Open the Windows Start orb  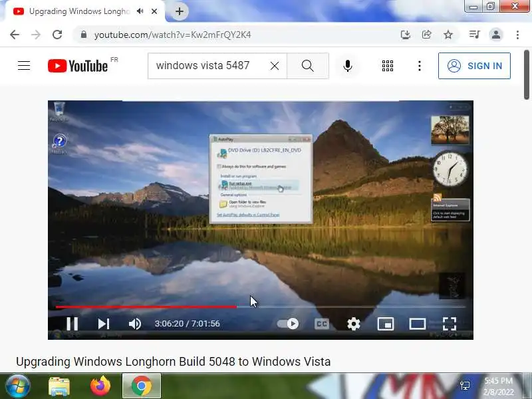(17, 386)
